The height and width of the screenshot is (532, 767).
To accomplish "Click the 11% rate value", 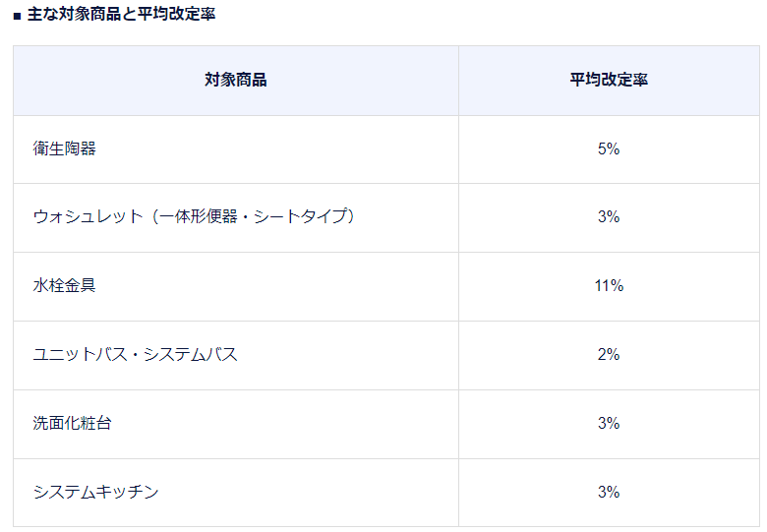I will click(609, 285).
